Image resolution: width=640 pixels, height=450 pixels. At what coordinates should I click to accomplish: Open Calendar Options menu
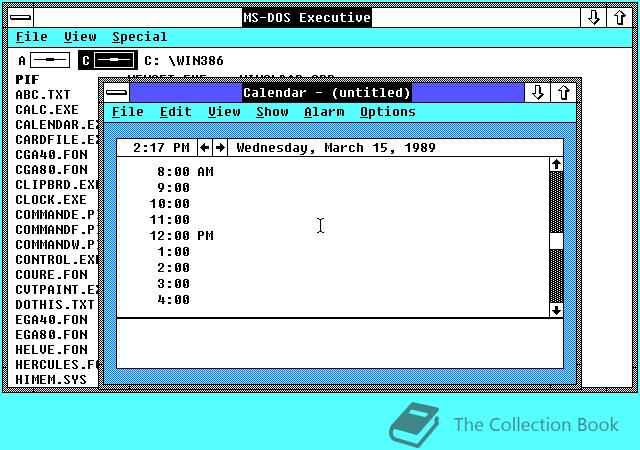click(388, 112)
